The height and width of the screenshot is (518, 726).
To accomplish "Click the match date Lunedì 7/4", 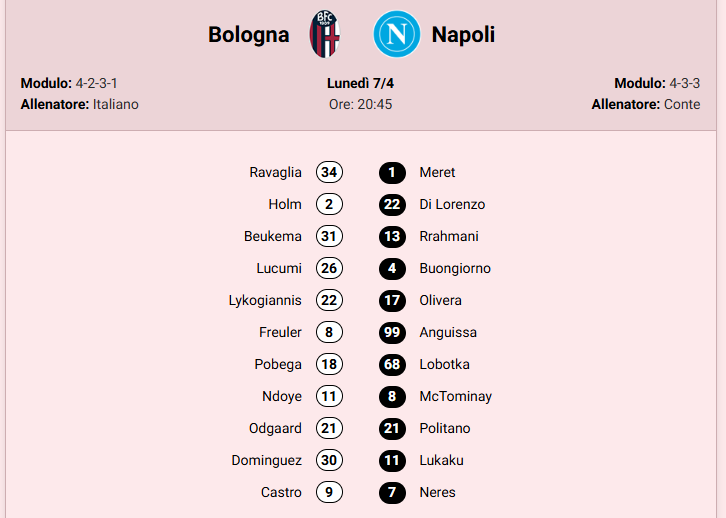I will tap(360, 83).
